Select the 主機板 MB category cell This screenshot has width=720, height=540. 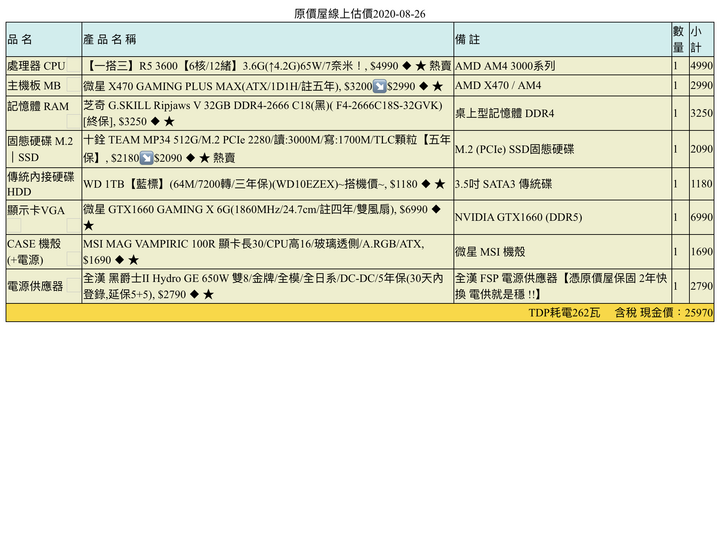click(44, 86)
